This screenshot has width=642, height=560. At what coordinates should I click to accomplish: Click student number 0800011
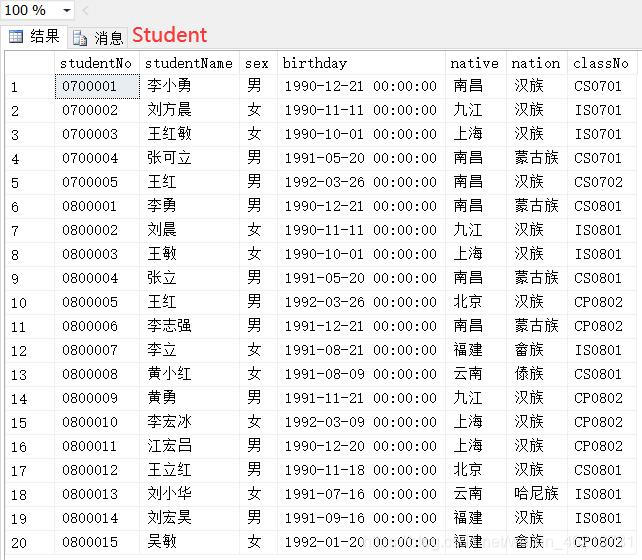pos(90,446)
